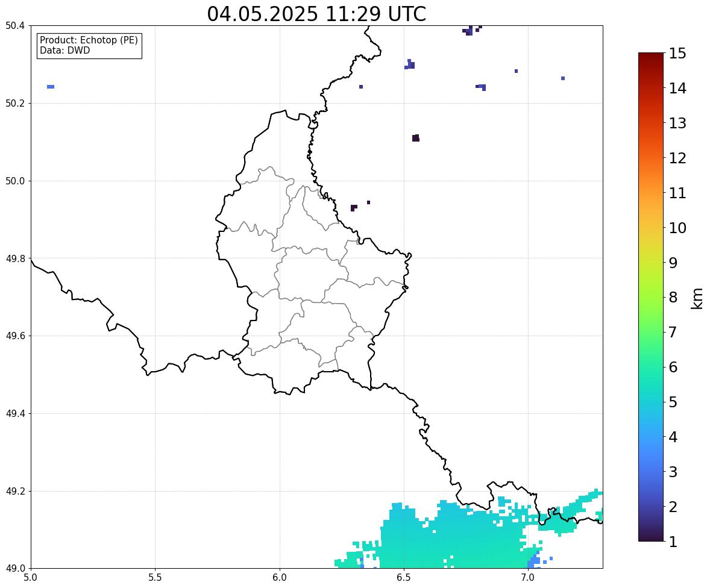Viewport: 710px width, 588px height.
Task: Click the y-axis label 49.8
Action: coord(15,258)
